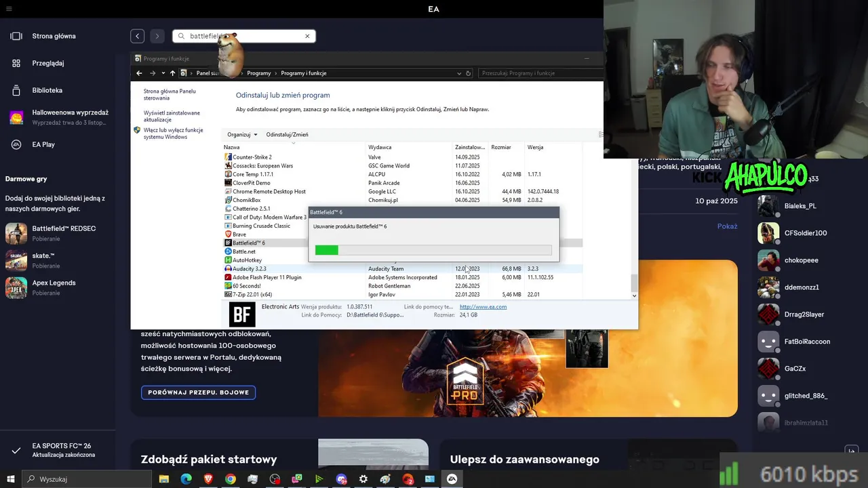The image size is (868, 488).
Task: Select ChomikBox program icon
Action: (x=228, y=200)
